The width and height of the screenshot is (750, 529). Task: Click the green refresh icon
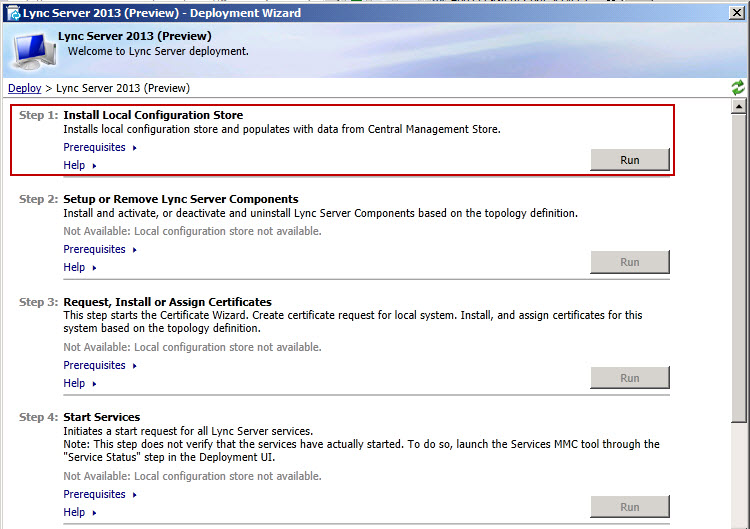(x=738, y=88)
